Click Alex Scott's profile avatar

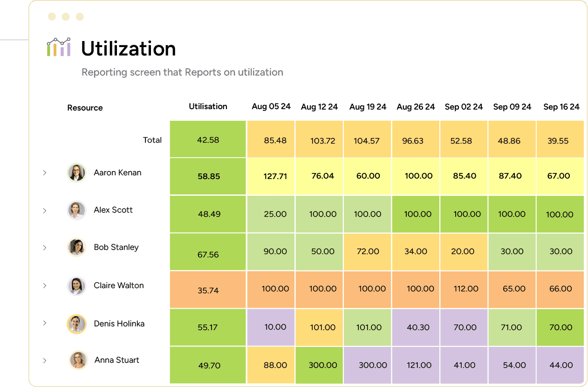(76, 210)
